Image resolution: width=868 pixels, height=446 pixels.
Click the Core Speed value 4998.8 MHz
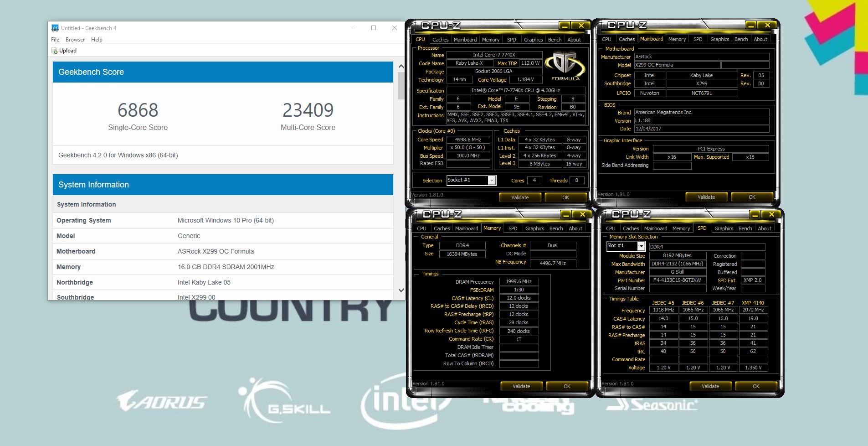(468, 140)
